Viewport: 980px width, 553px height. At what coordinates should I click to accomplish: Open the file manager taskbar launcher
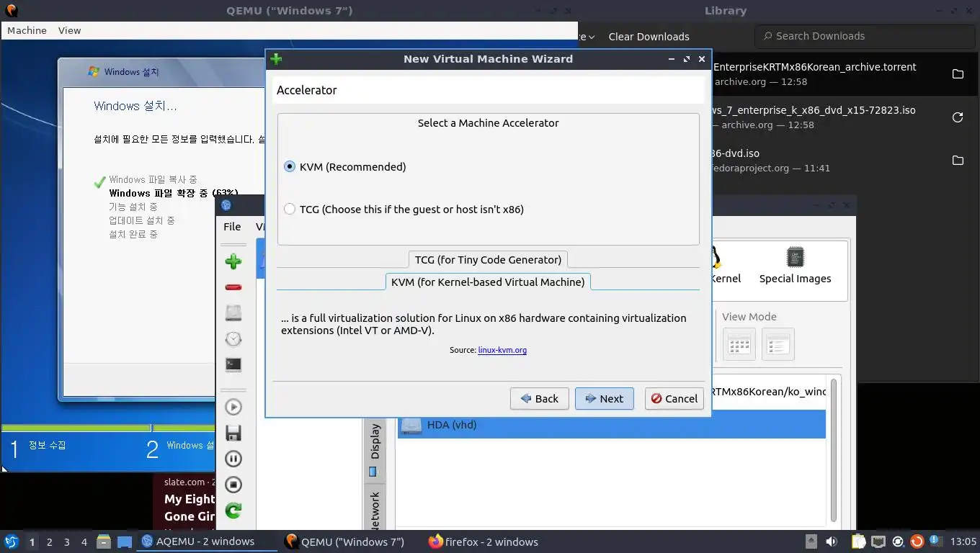[104, 541]
